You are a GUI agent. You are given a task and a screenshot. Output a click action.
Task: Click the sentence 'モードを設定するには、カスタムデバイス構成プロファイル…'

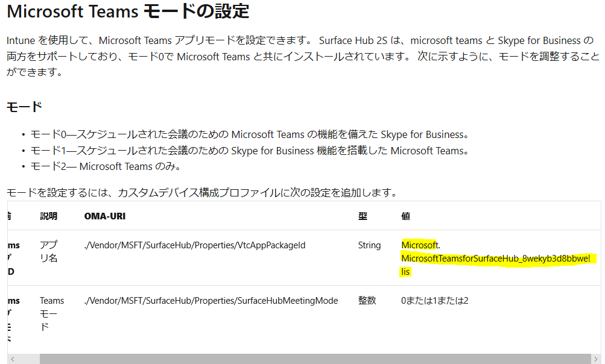[x=202, y=192]
